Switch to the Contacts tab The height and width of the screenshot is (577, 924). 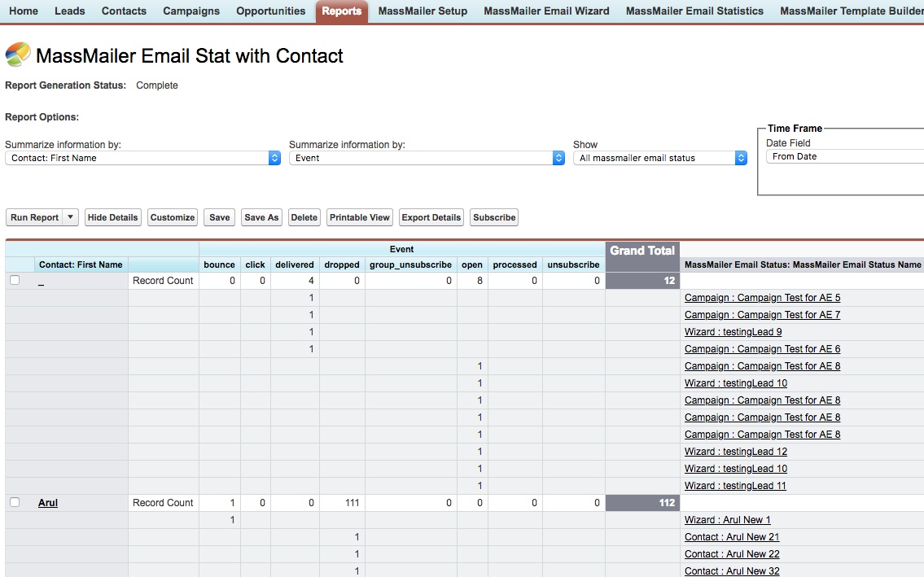124,11
